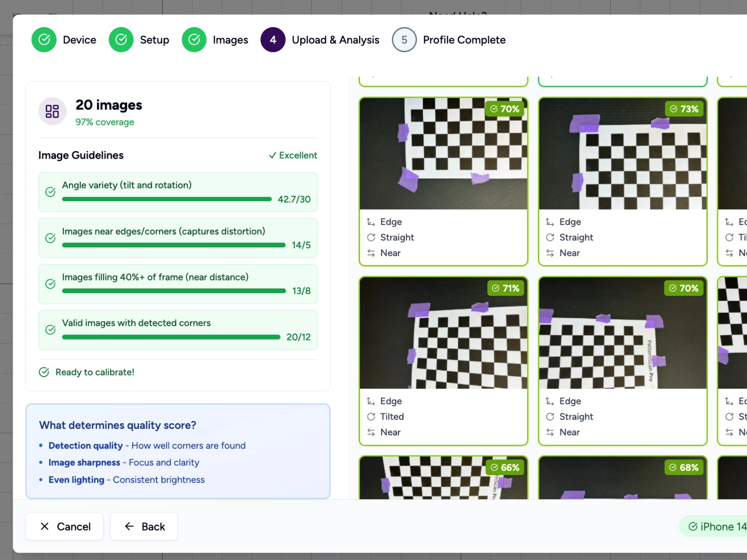Click the 73% quality score badge

point(684,109)
